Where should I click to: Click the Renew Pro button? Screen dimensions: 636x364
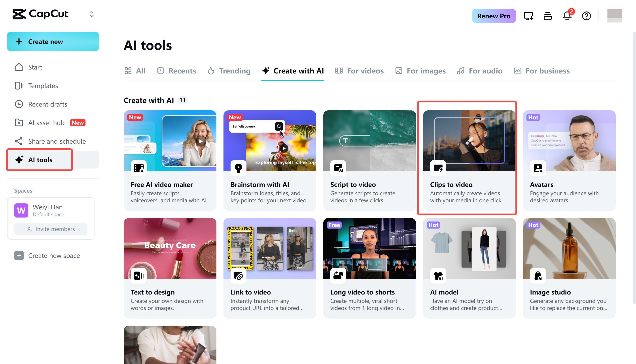tap(493, 16)
